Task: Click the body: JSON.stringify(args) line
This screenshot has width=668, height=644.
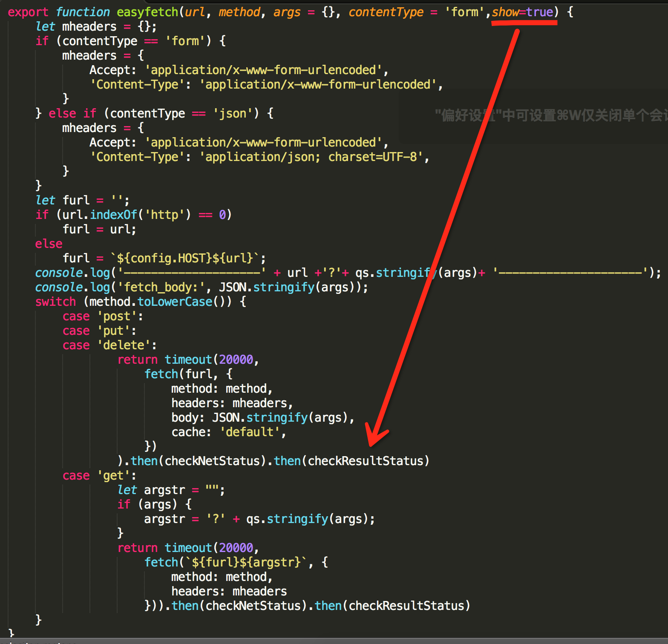Action: pyautogui.click(x=262, y=417)
